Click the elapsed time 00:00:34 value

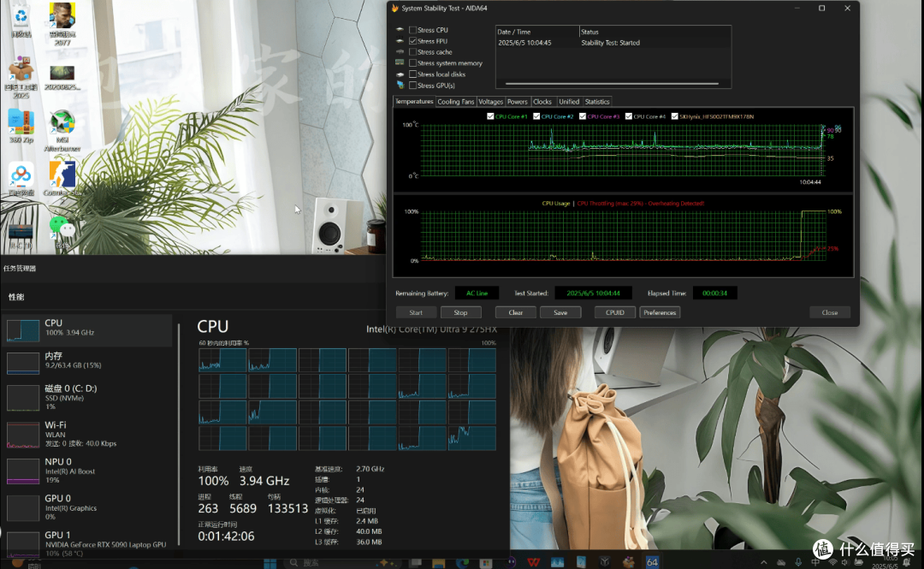pyautogui.click(x=714, y=293)
